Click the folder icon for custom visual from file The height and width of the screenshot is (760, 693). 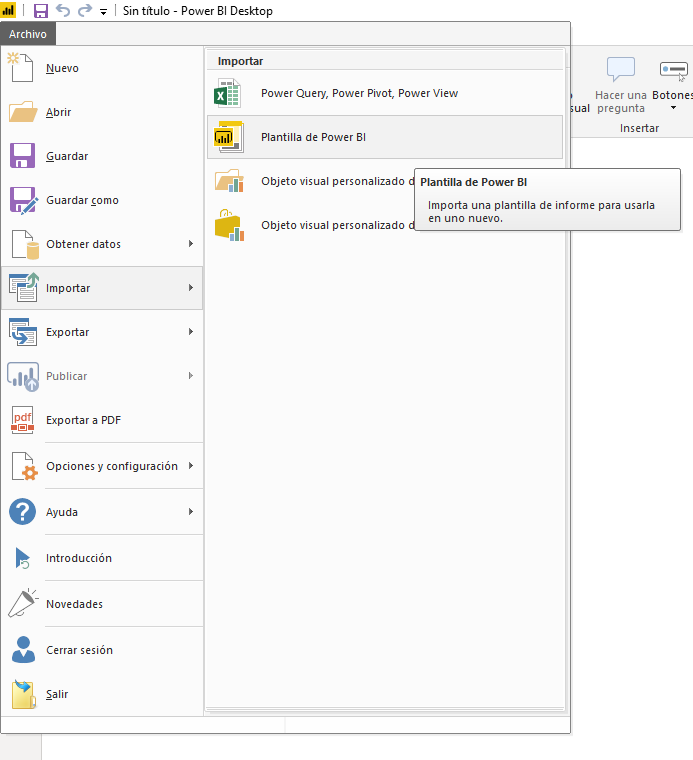tap(229, 181)
